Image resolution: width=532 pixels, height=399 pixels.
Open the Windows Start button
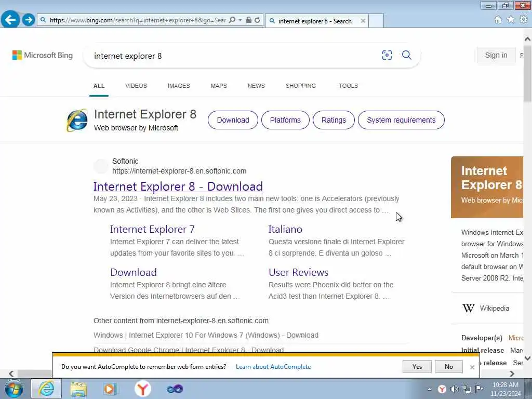pyautogui.click(x=14, y=389)
